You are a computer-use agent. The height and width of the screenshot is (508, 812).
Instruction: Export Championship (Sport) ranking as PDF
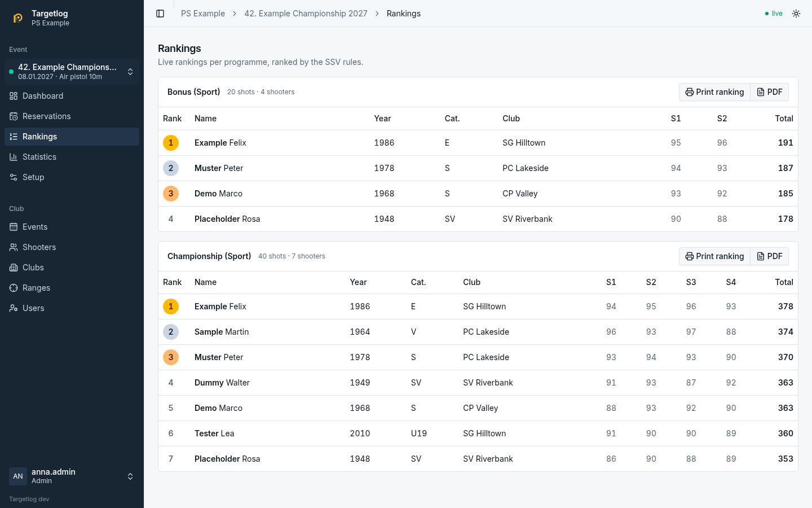click(x=769, y=256)
